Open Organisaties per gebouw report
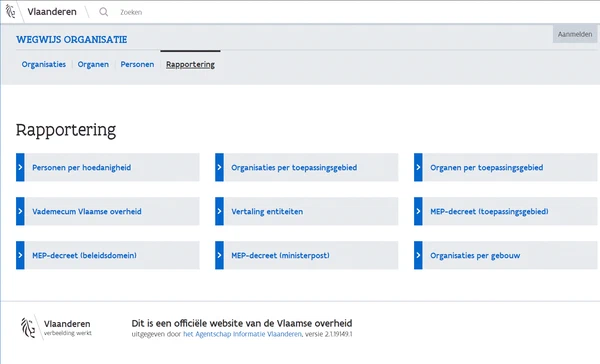 pyautogui.click(x=505, y=255)
